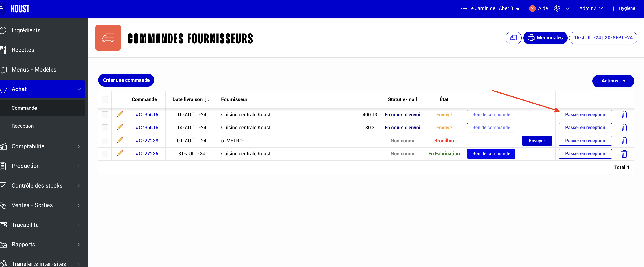
Task: Expand the Comptabilité chevron
Action: [x=79, y=146]
